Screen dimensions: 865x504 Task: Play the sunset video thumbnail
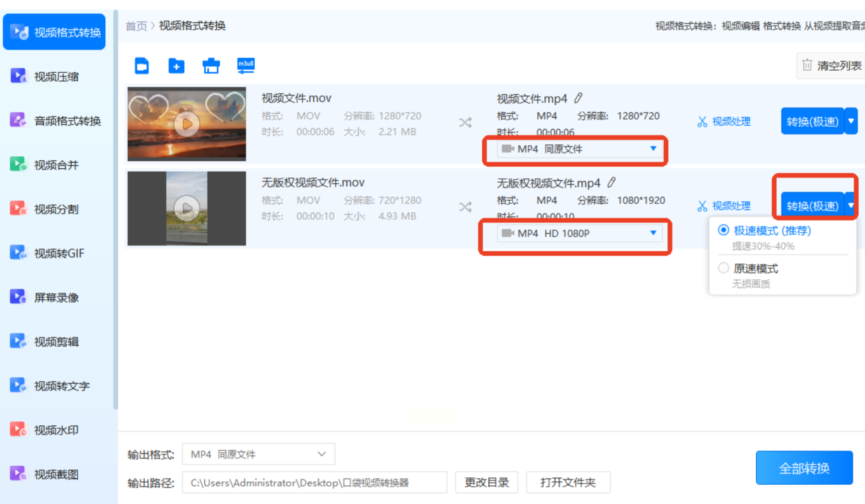187,124
